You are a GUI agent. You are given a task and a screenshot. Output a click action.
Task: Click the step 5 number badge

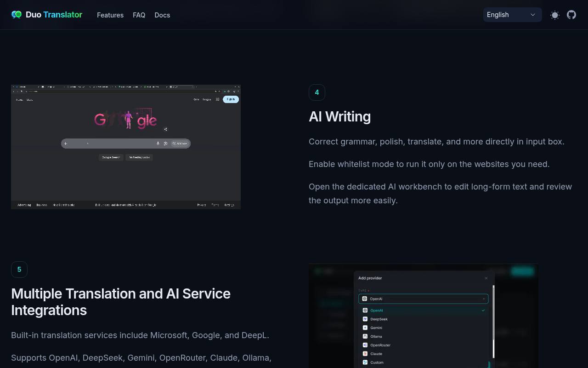tap(19, 270)
